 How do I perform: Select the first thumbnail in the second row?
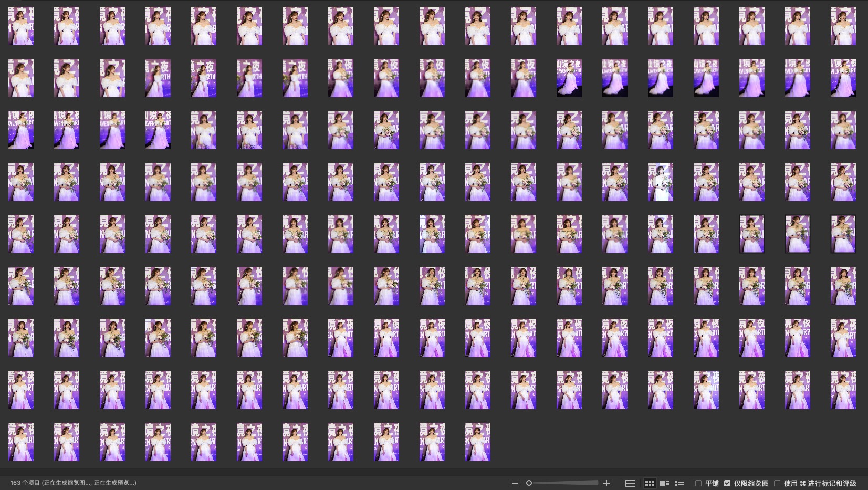[21, 78]
